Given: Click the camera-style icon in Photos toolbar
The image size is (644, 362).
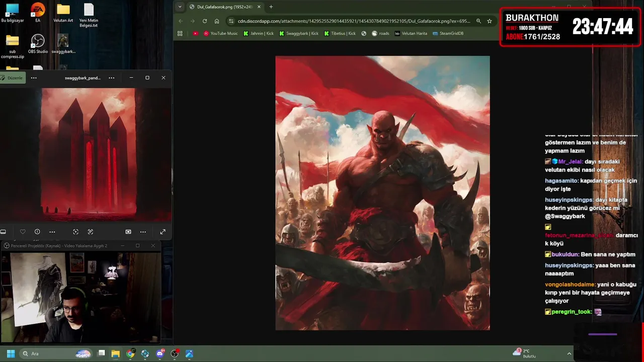Looking at the screenshot, I should point(128,232).
